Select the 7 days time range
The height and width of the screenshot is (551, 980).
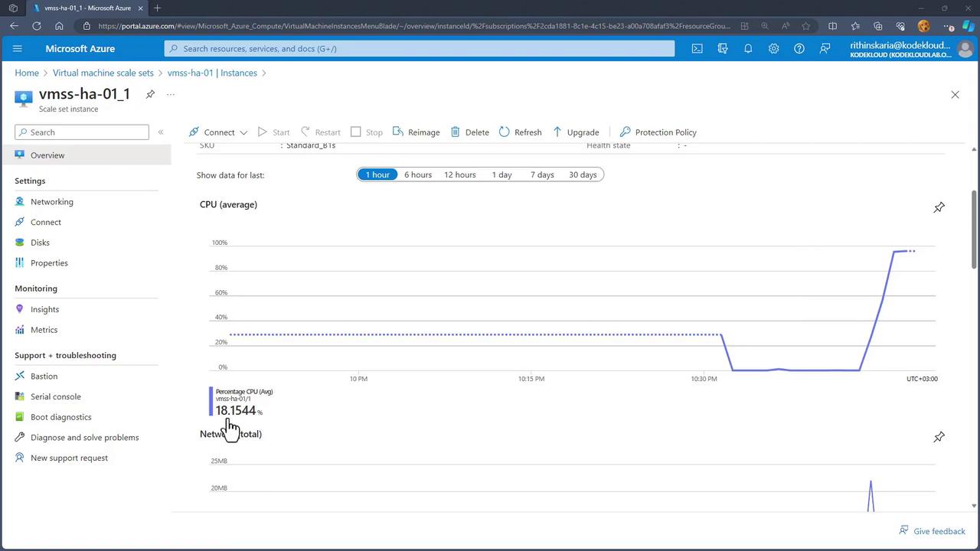click(542, 174)
